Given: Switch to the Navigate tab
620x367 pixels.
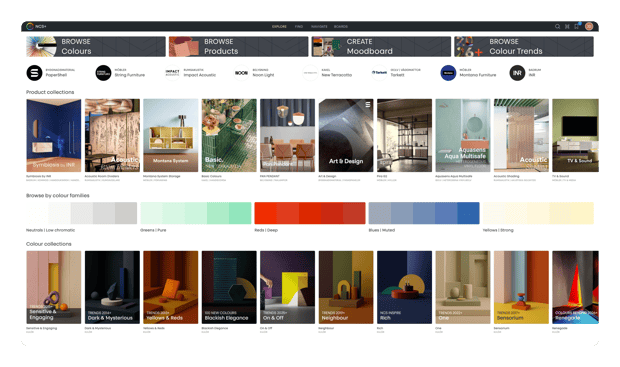Looking at the screenshot, I should (319, 26).
